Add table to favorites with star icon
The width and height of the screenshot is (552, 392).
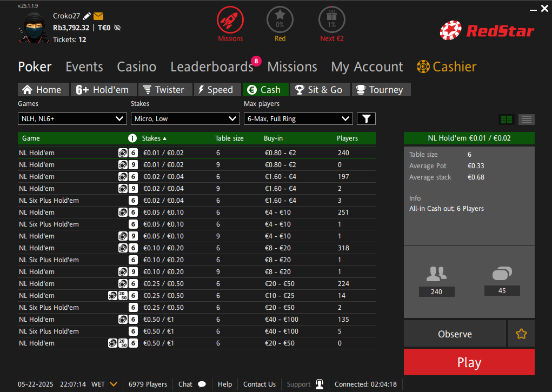tap(521, 334)
